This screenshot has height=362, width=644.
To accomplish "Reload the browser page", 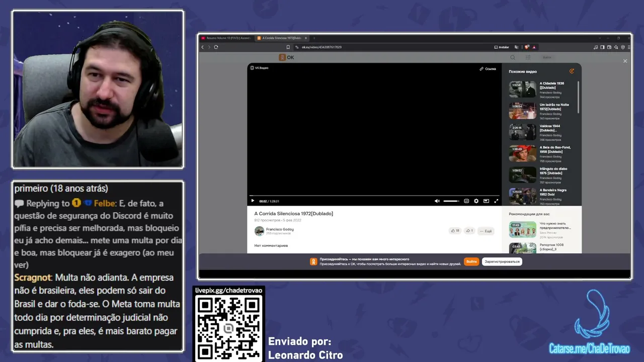I will tap(216, 47).
